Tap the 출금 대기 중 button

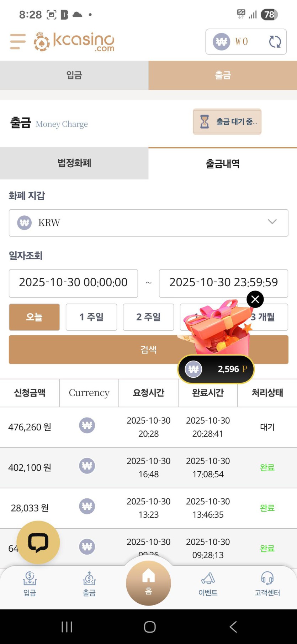227,122
